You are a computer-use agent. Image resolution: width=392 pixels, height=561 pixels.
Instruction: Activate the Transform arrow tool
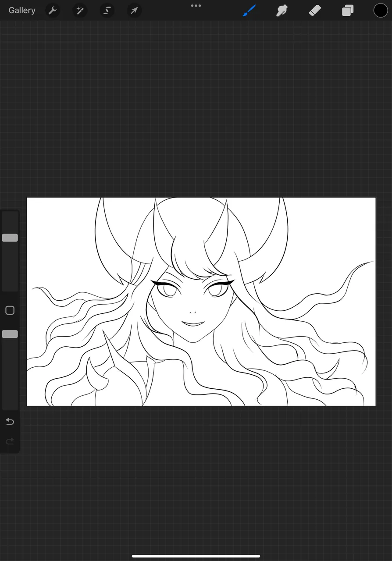pos(134,10)
